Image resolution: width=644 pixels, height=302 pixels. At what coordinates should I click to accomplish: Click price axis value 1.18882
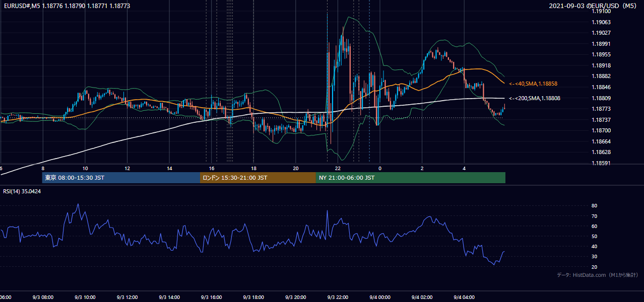[602, 76]
